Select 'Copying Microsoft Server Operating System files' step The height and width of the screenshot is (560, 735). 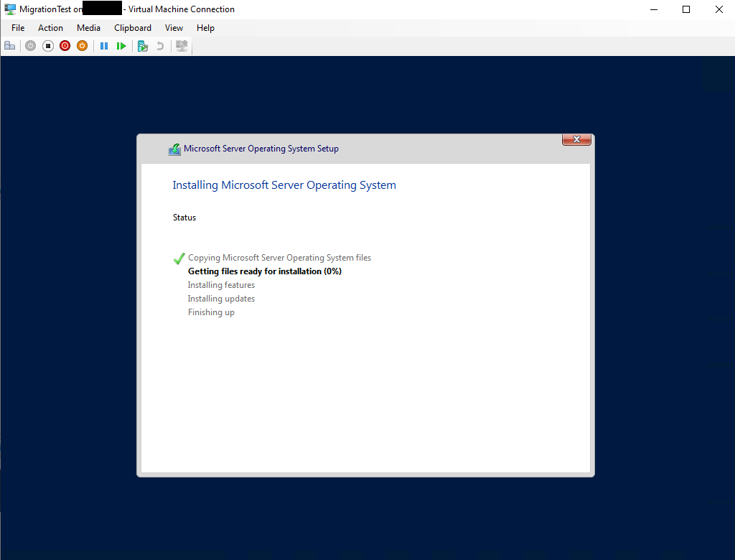279,258
